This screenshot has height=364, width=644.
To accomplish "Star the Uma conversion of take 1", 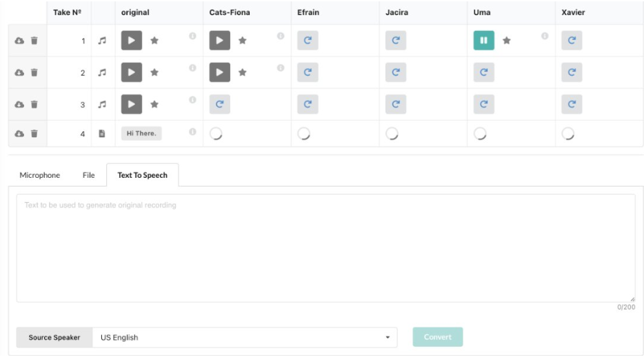I will click(x=507, y=41).
